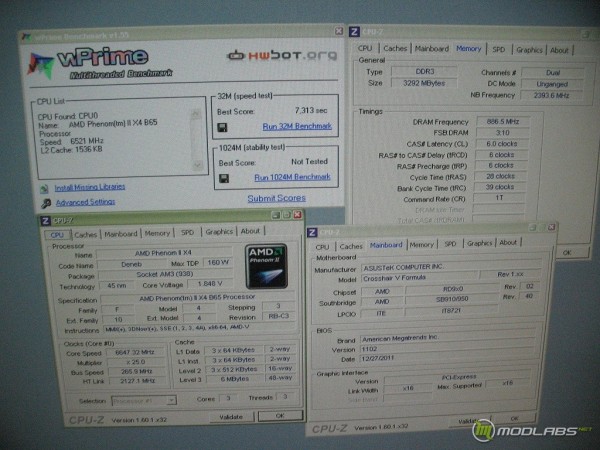Click the American Megatrends Inc. brand field
The width and height of the screenshot is (600, 450).
[447, 338]
